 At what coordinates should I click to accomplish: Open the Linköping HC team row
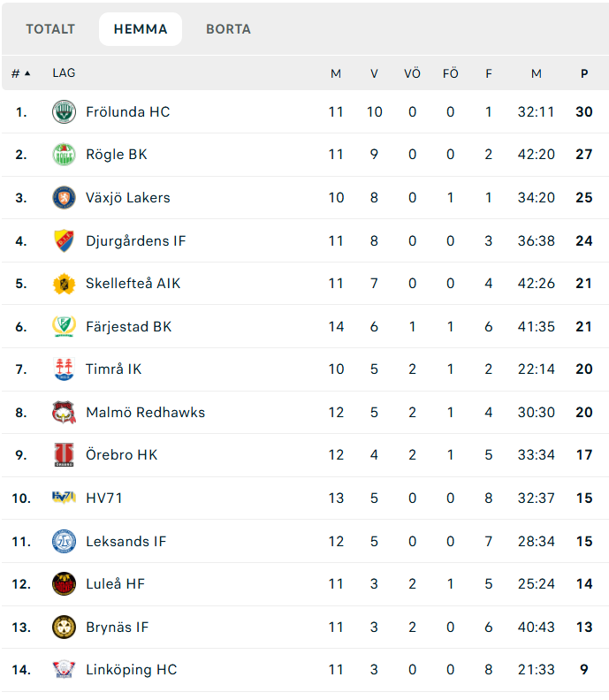(x=131, y=670)
